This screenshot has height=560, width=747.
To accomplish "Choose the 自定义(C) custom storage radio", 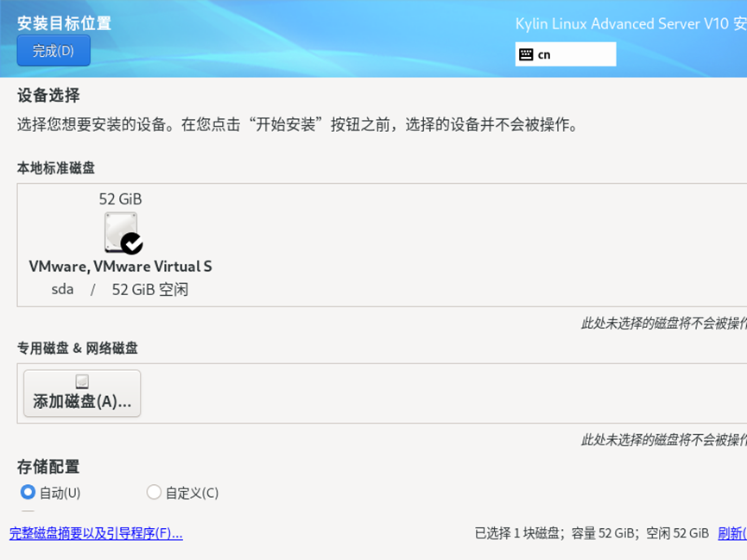I will tap(155, 493).
